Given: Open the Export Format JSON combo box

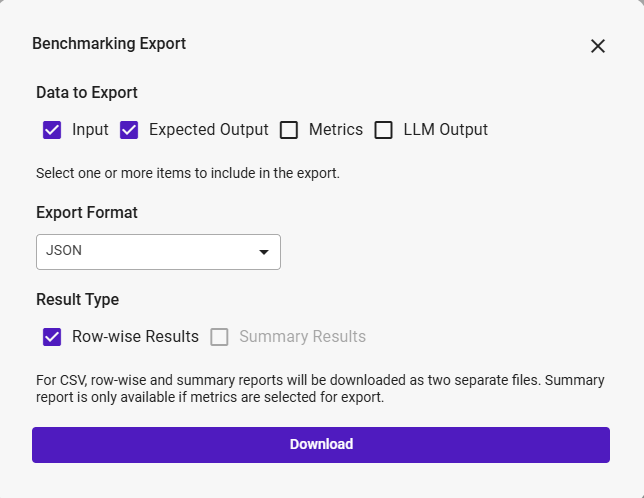Looking at the screenshot, I should click(158, 252).
